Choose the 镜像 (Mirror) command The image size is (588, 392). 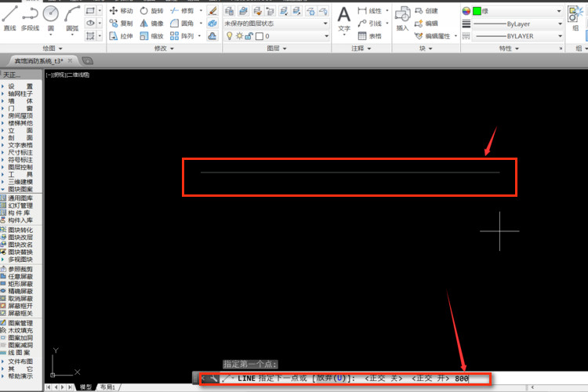point(151,24)
